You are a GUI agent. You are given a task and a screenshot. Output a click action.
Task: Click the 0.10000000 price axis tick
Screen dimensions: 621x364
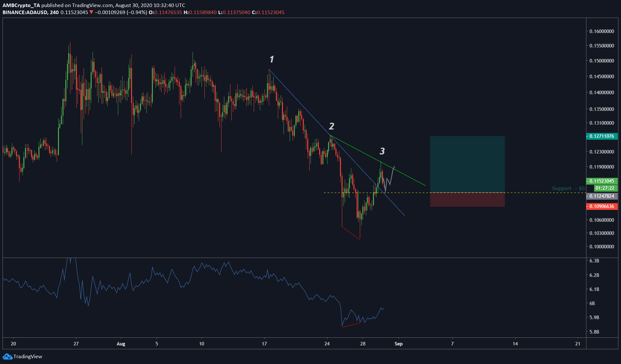pyautogui.click(x=602, y=246)
